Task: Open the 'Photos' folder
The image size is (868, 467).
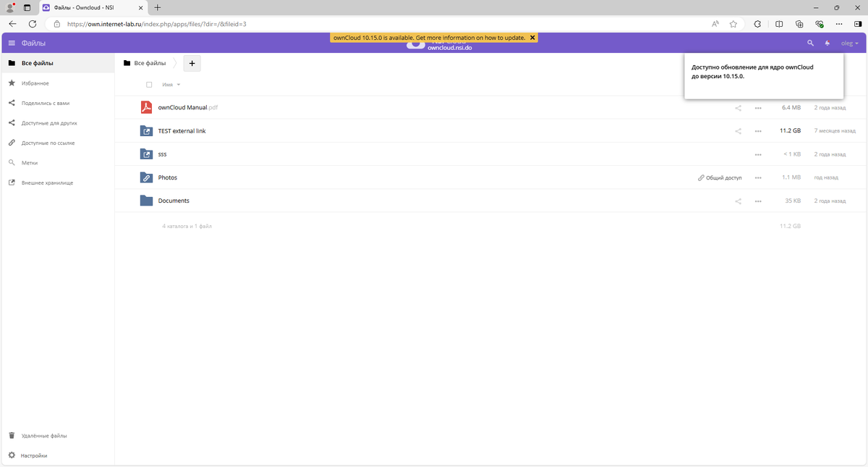Action: tap(168, 177)
